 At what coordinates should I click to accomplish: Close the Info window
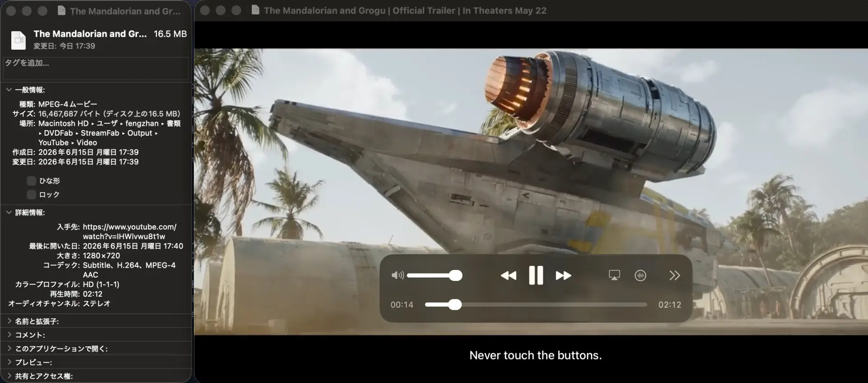point(11,11)
